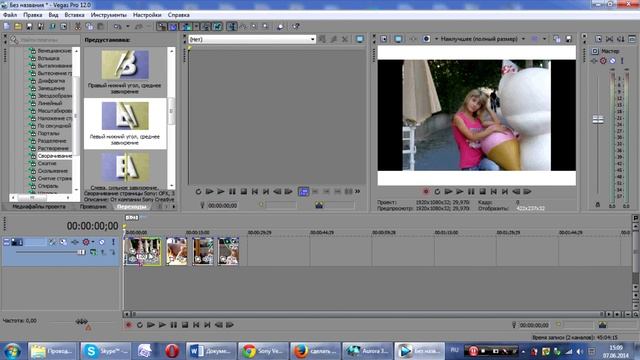Click the Copy icon in main toolbar

[89, 27]
